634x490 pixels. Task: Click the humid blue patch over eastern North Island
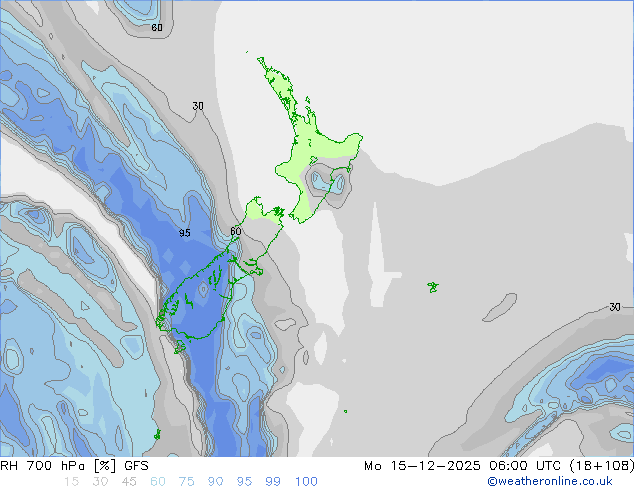328,181
